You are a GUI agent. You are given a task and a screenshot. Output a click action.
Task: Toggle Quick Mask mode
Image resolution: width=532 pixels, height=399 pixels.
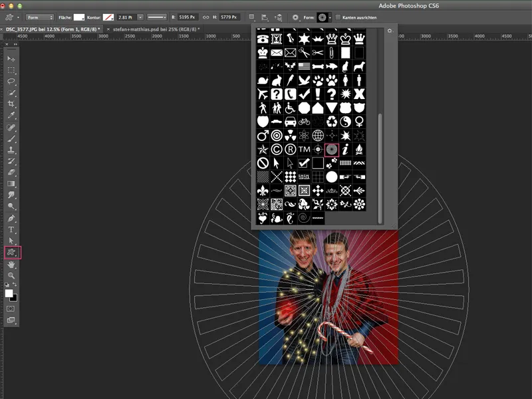pos(11,309)
